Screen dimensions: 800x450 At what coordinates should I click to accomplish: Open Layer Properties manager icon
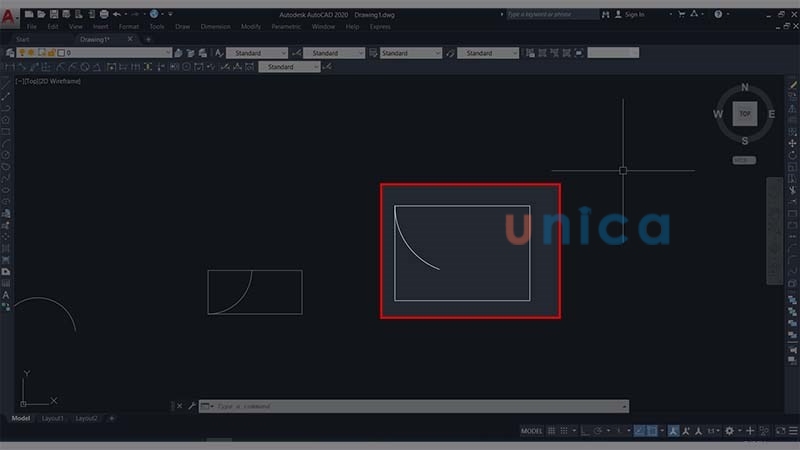pyautogui.click(x=10, y=53)
